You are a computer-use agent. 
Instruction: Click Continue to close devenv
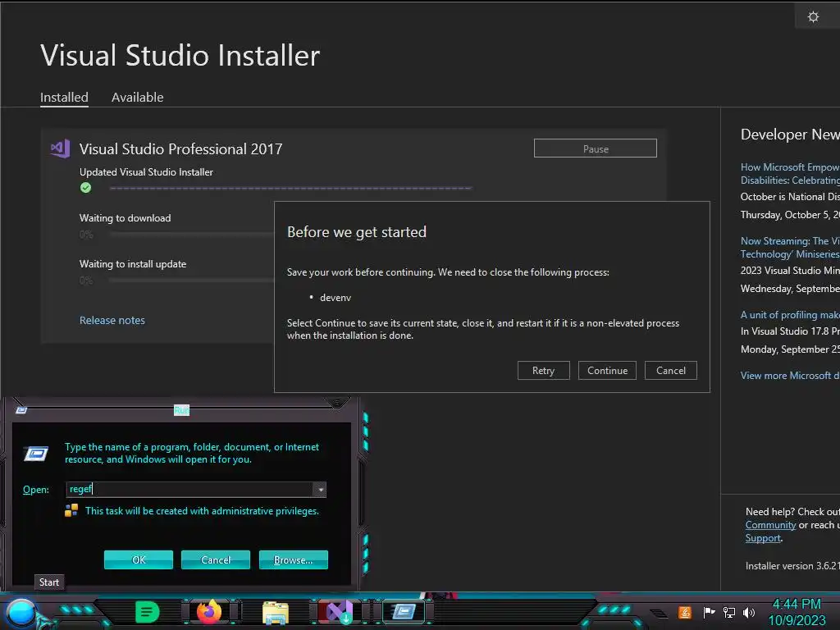tap(607, 371)
